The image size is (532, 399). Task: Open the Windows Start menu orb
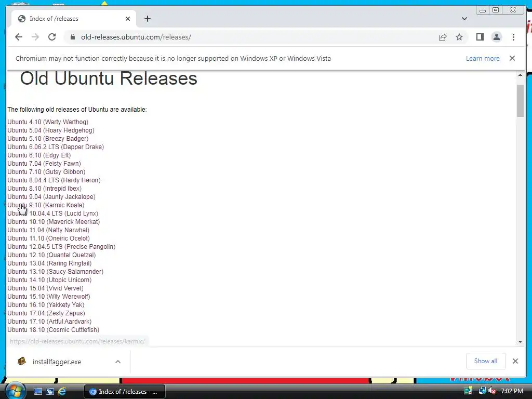[15, 391]
